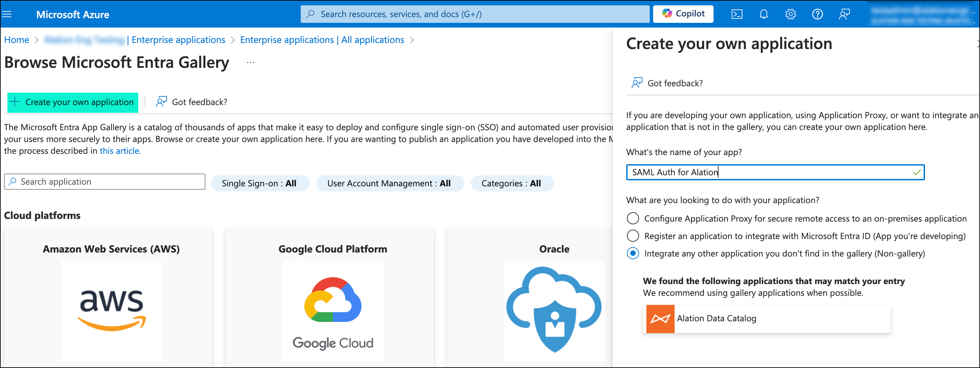Click the orange Alation logo icon
This screenshot has height=368, width=980.
pyautogui.click(x=660, y=319)
